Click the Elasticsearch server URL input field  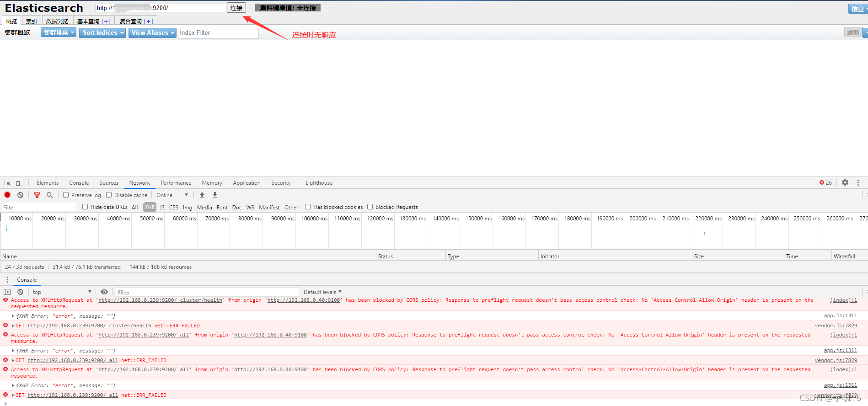[x=161, y=8]
